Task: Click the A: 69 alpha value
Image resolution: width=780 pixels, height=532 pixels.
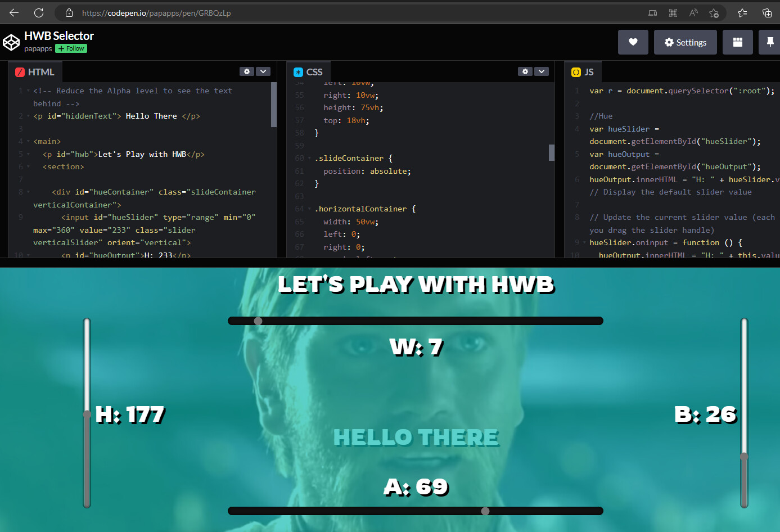Action: point(416,487)
